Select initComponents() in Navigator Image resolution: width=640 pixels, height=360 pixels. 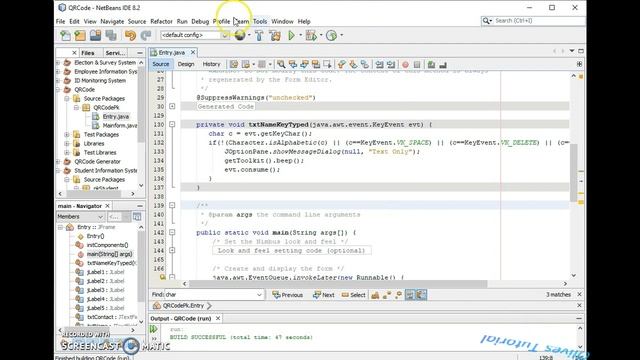click(x=107, y=245)
